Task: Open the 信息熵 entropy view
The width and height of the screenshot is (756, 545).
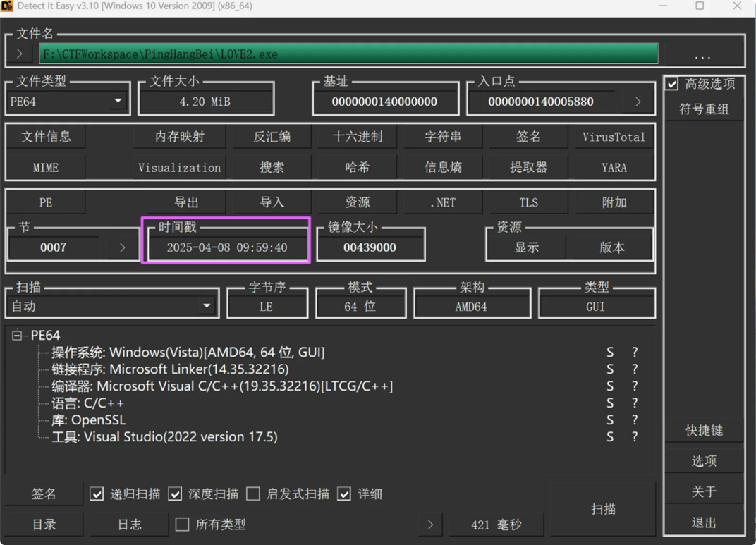Action: click(x=443, y=168)
